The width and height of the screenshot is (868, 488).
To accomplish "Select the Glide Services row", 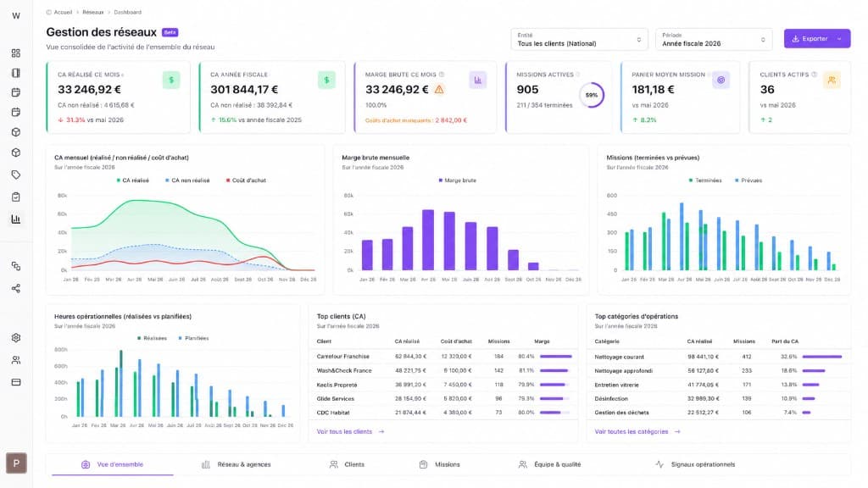I will (x=443, y=398).
